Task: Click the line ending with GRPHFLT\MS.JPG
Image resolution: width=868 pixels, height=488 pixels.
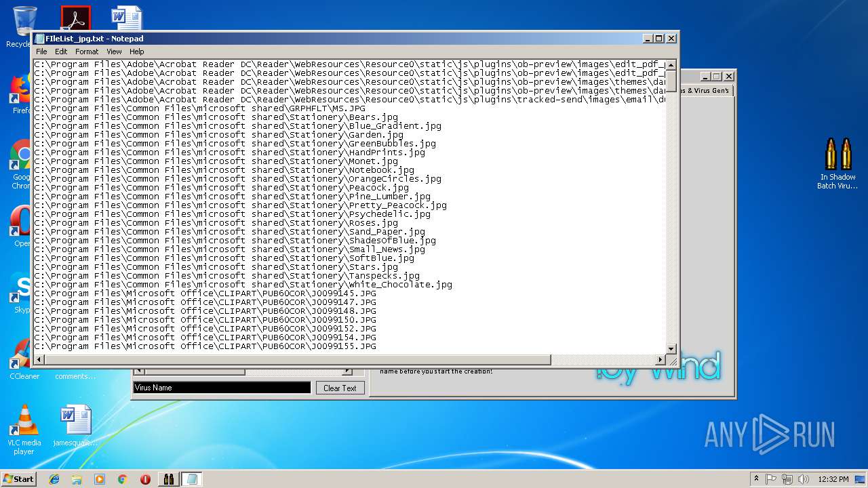Action: click(x=199, y=108)
